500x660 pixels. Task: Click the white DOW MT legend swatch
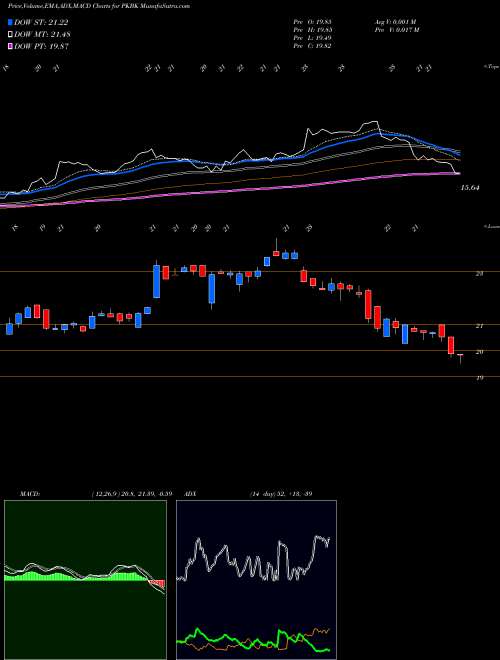[x=11, y=35]
